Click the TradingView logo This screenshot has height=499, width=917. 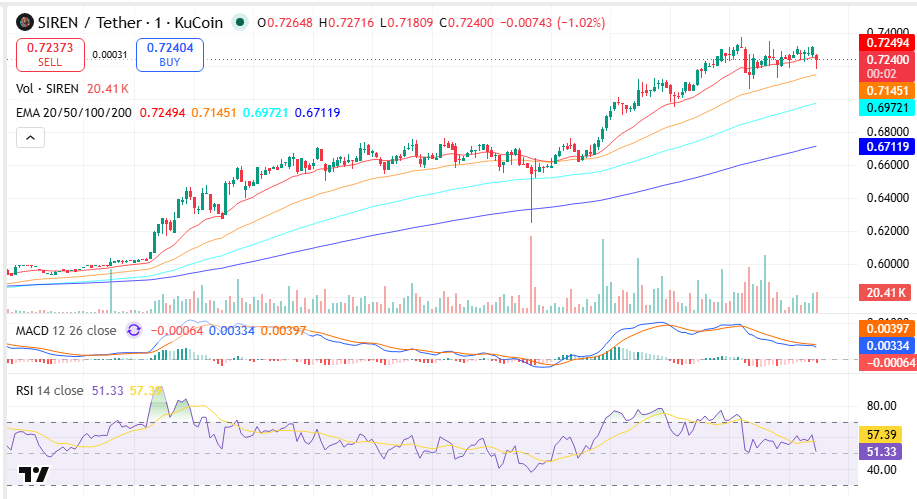[x=33, y=474]
